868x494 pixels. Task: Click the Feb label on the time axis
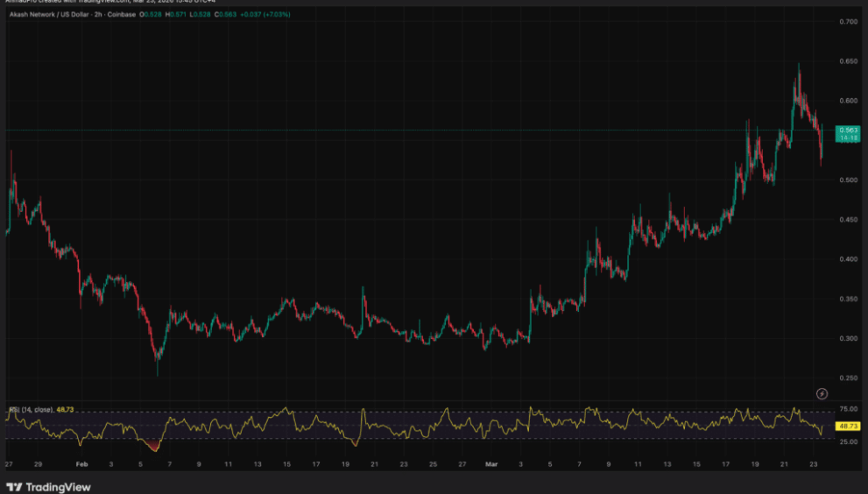(81, 464)
